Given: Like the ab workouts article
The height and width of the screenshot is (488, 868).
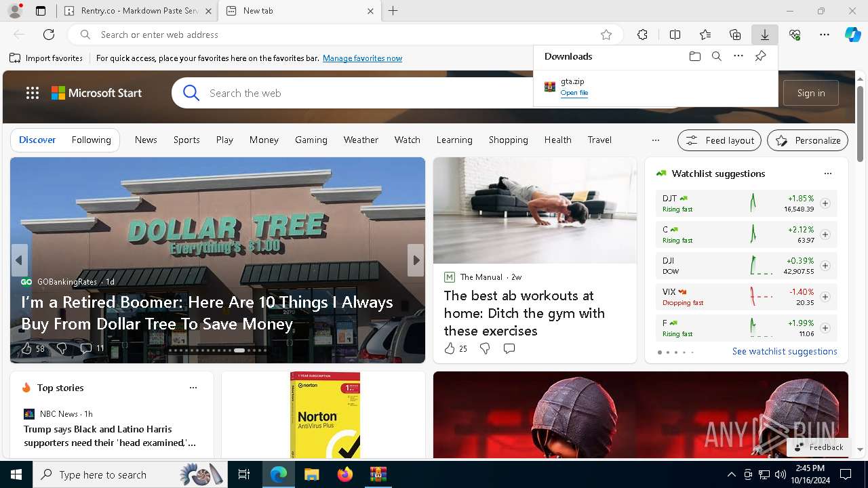Looking at the screenshot, I should pos(449,348).
